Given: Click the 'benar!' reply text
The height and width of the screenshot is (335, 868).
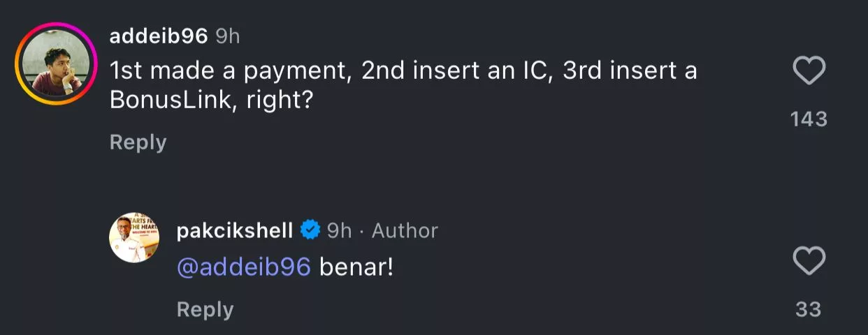Looking at the screenshot, I should coord(356,267).
